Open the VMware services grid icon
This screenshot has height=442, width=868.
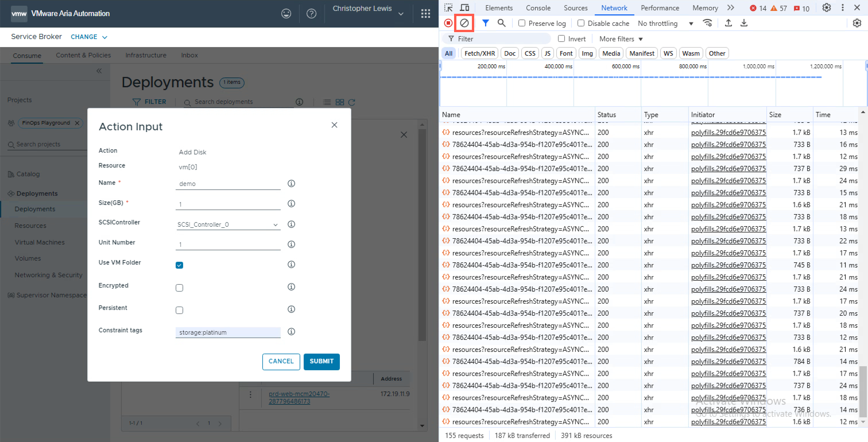(425, 13)
